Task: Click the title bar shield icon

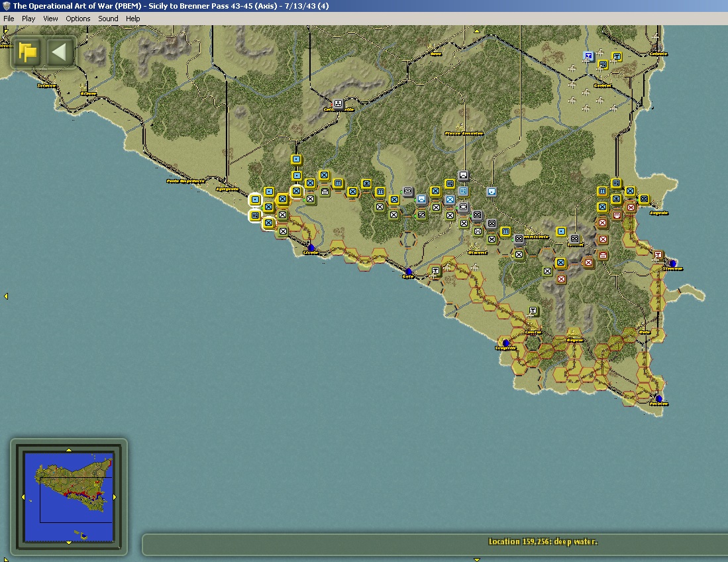Action: coord(6,6)
